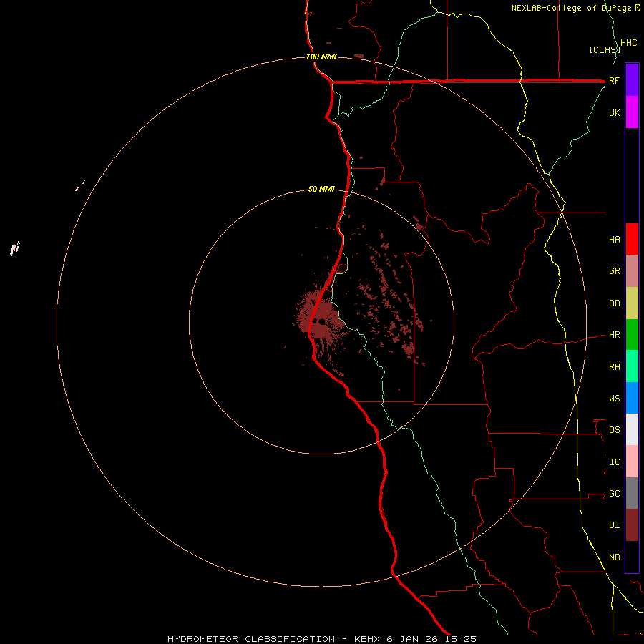The width and height of the screenshot is (644, 644).
Task: Click the HR green legend swatch
Action: (632, 335)
